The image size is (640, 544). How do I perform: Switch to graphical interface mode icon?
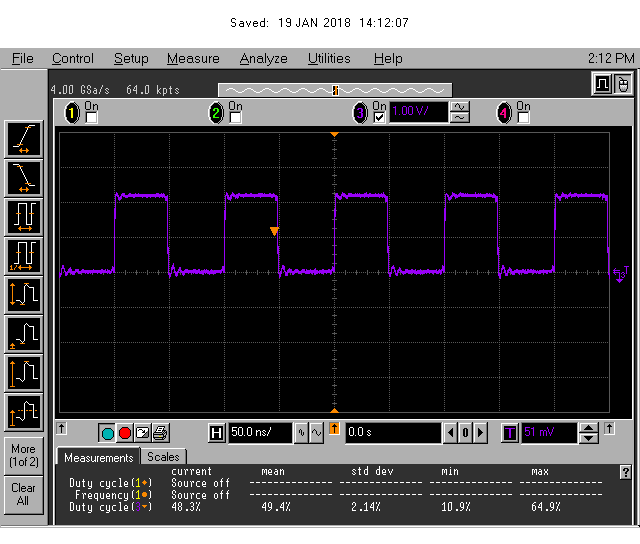click(x=602, y=84)
